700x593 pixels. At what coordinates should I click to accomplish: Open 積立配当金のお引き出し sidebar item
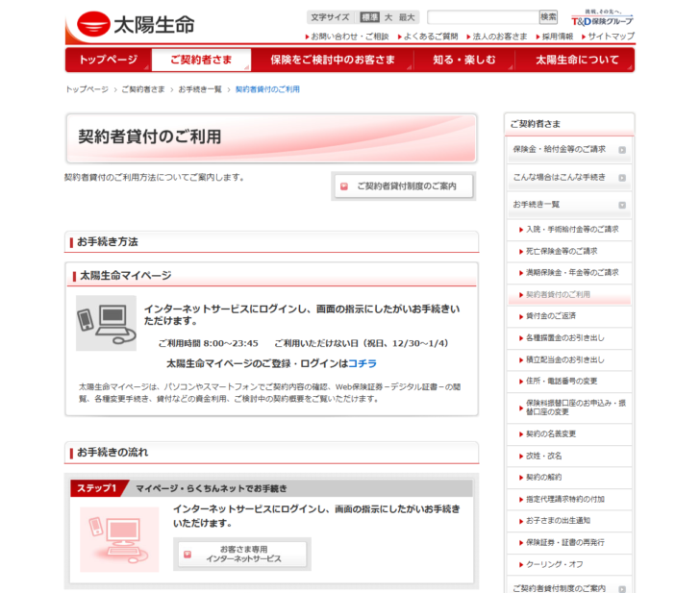click(x=569, y=359)
